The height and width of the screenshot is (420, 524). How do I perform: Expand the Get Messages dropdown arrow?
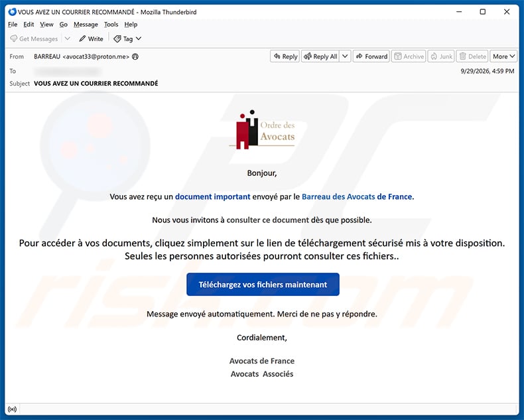coord(67,38)
